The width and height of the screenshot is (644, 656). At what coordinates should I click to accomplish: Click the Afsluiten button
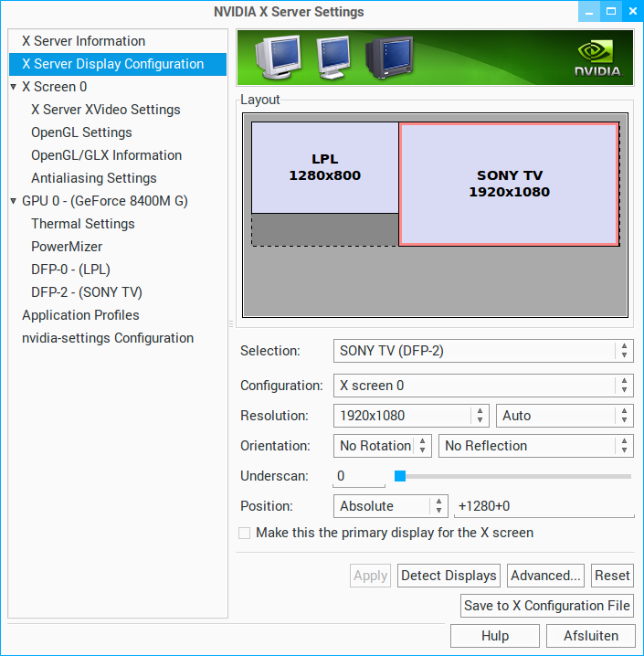click(590, 636)
